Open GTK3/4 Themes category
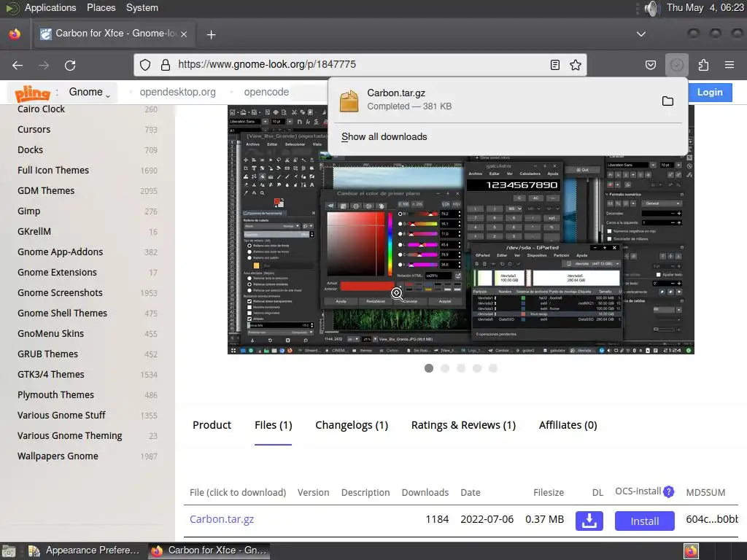The width and height of the screenshot is (747, 560). 51,375
